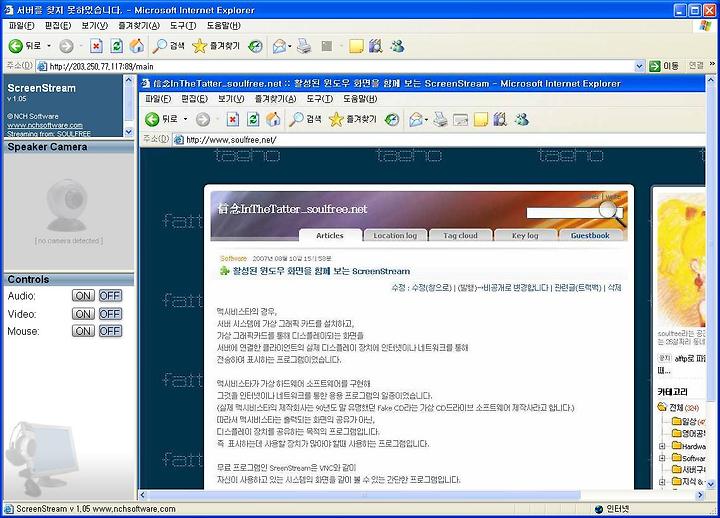The height and width of the screenshot is (518, 720).
Task: Turn Mouse OFF in Controls
Action: click(110, 331)
